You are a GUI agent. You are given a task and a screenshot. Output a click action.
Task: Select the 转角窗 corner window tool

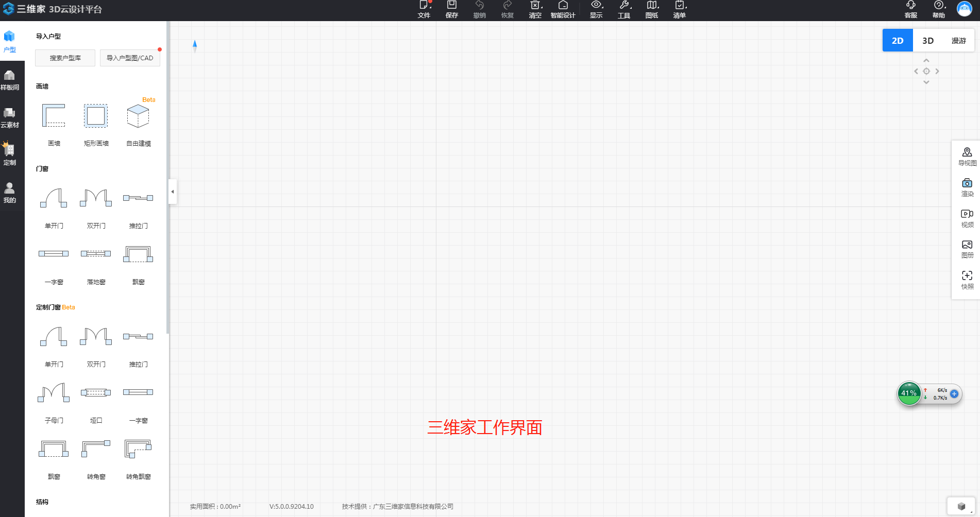click(x=96, y=459)
